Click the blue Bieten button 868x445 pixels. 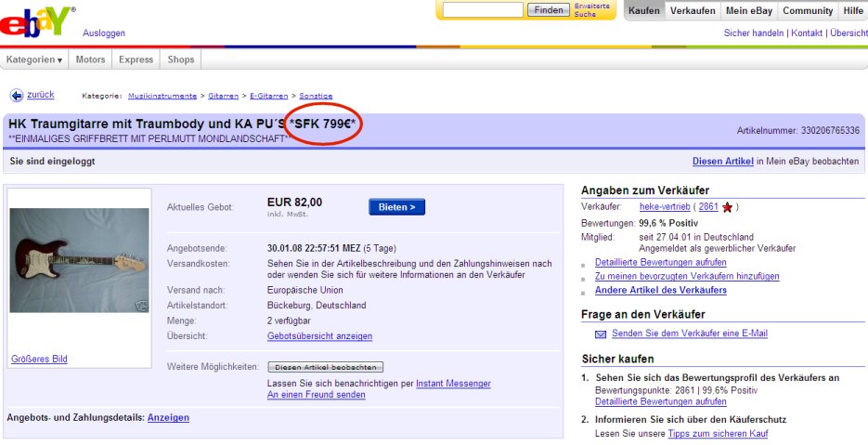point(397,207)
